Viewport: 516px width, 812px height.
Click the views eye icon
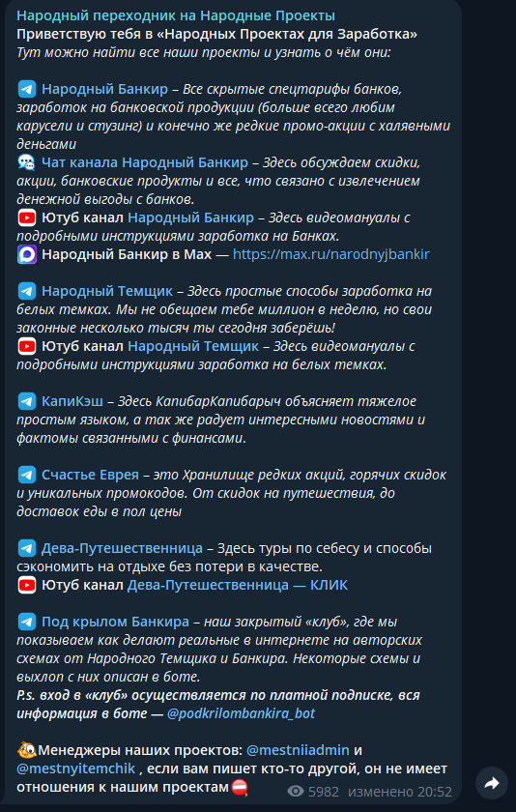296,792
